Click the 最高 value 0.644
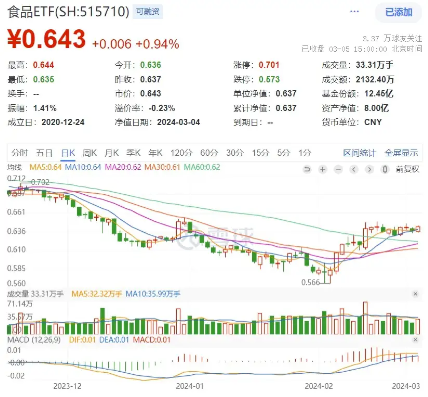 43,65
